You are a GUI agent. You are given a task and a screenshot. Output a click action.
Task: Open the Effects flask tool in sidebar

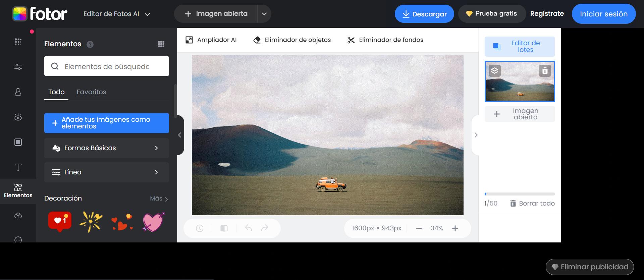click(18, 92)
